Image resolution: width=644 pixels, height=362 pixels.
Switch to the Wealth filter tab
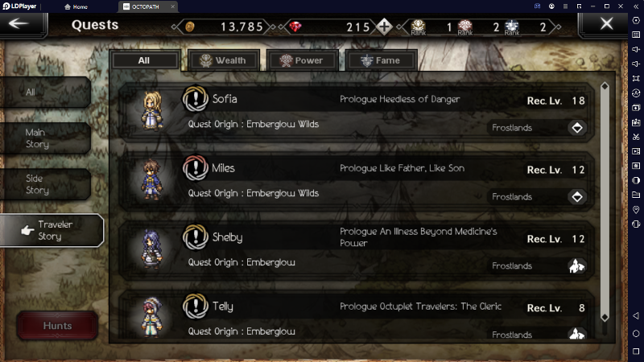pyautogui.click(x=224, y=60)
